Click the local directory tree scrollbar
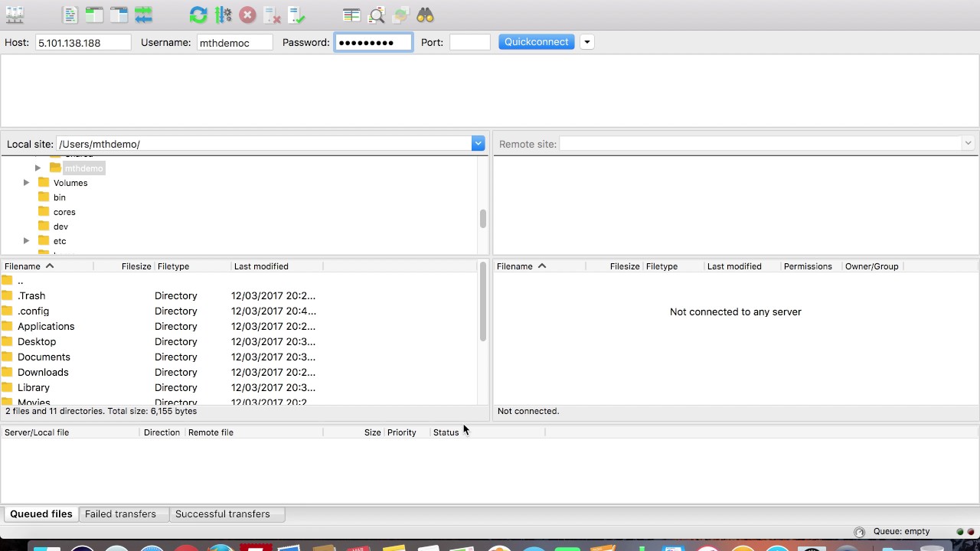The image size is (980, 551). pos(482,219)
